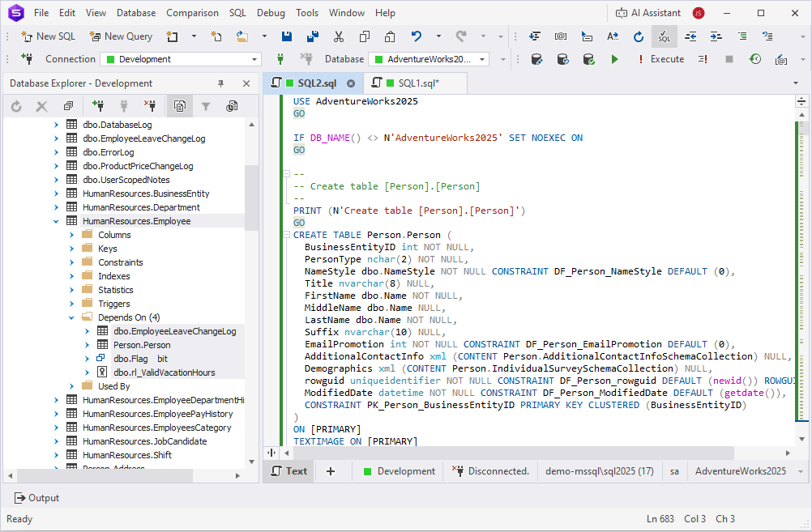This screenshot has height=532, width=812.
Task: Collapse the Create table comment region
Action: point(286,174)
